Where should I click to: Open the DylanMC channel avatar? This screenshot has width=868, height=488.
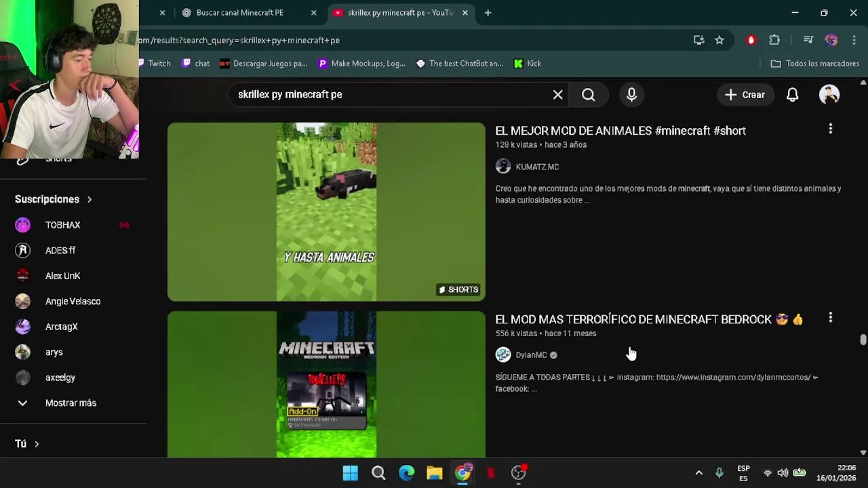click(x=503, y=354)
